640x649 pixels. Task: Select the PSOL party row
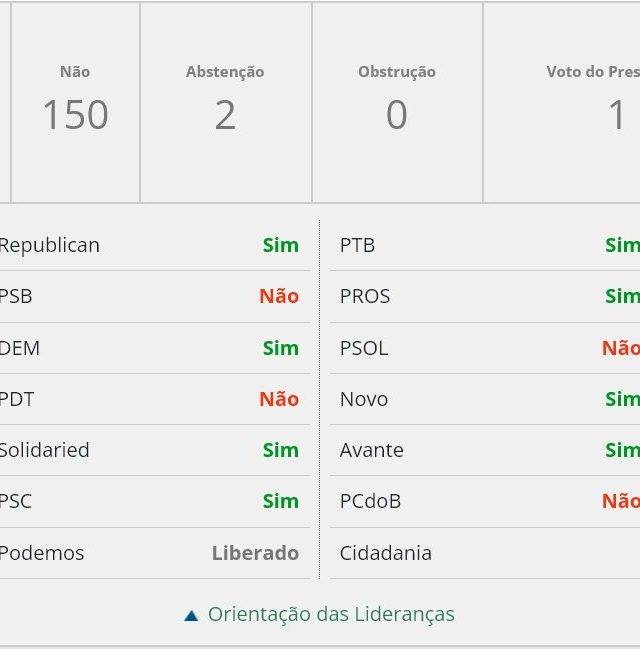(x=487, y=348)
